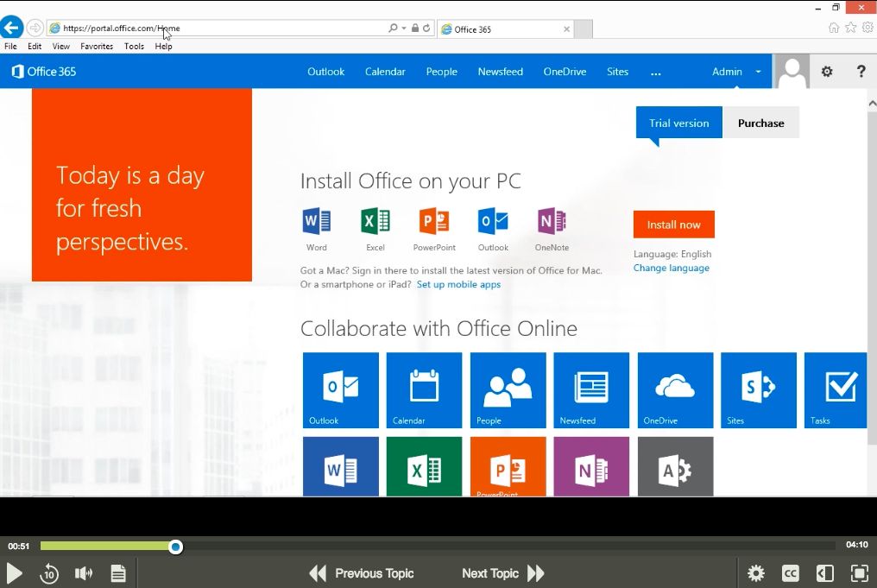
Task: Open the video player settings gear
Action: pos(755,573)
